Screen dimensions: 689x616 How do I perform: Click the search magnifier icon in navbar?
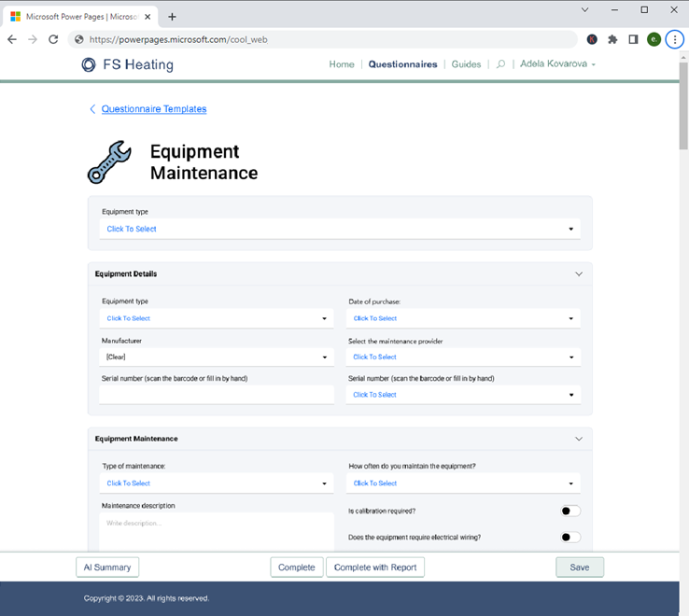pos(501,64)
